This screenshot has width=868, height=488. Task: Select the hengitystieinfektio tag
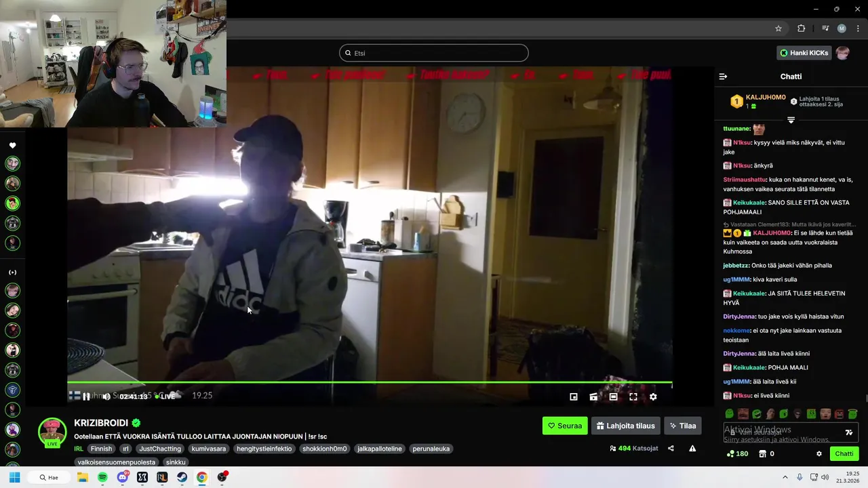pos(264,449)
